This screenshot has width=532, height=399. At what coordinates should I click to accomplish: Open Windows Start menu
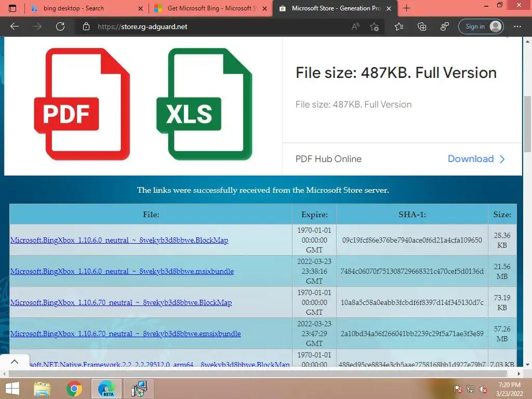pos(12,389)
